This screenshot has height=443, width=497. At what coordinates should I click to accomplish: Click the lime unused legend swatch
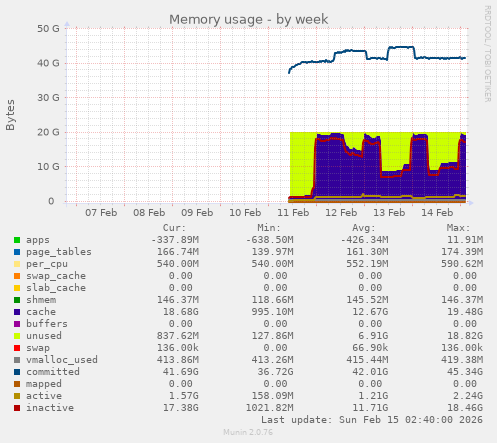pos(17,336)
